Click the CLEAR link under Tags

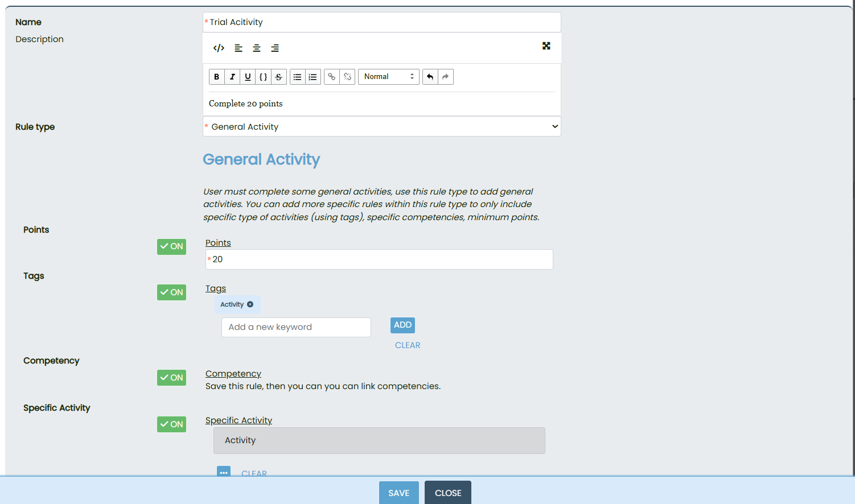[x=408, y=345]
